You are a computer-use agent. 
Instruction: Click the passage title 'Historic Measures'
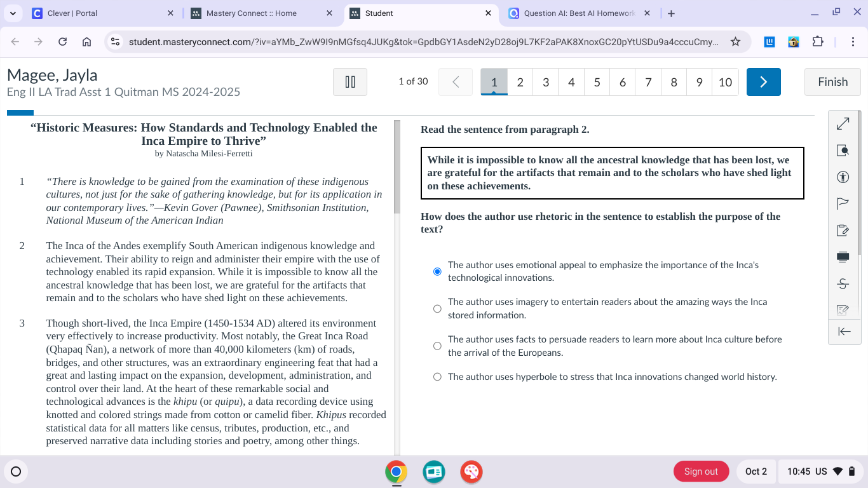click(204, 134)
